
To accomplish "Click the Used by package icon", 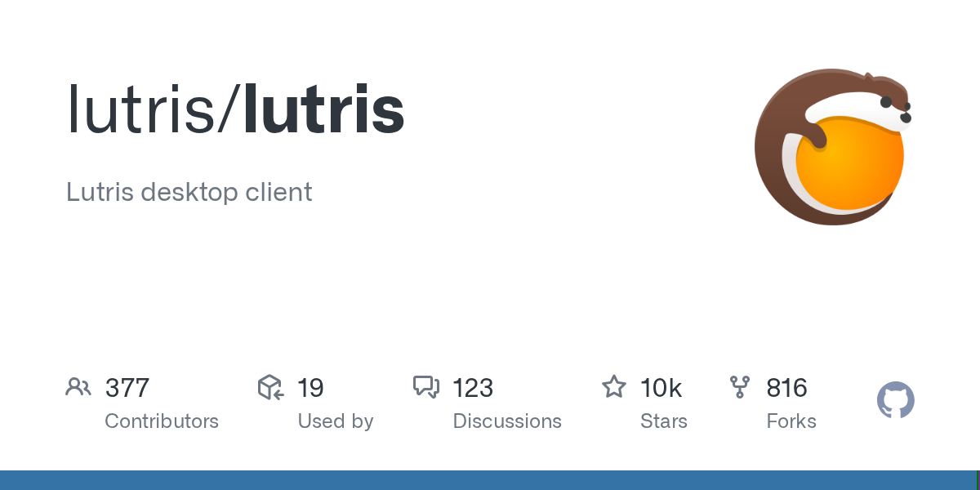I will click(x=270, y=387).
